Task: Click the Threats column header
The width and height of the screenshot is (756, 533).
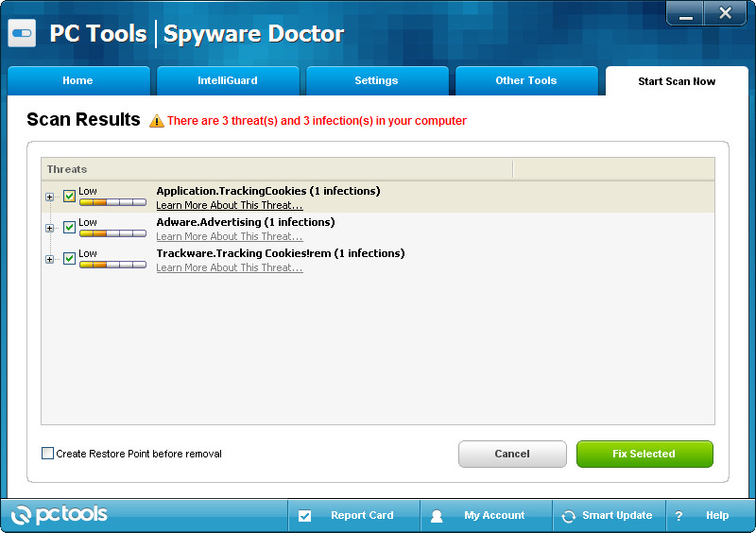Action: (x=277, y=169)
